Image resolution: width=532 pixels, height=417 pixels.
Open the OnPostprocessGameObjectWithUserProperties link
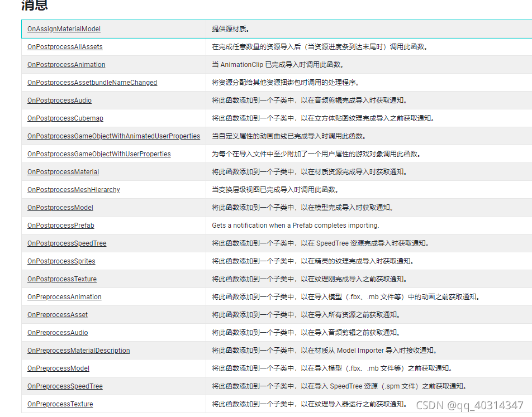(x=99, y=154)
